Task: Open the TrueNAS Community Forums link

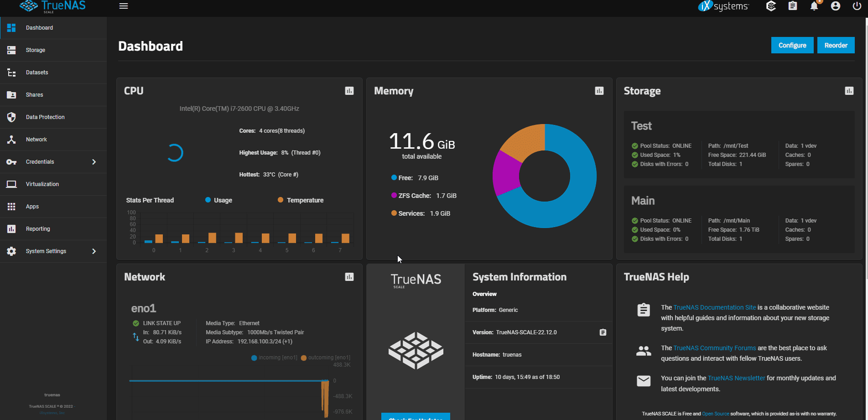Action: (x=715, y=348)
